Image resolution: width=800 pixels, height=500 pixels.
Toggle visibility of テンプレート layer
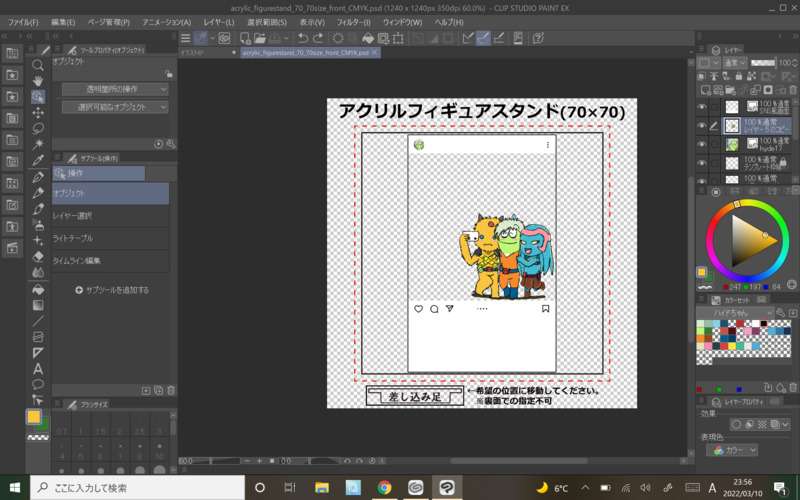[x=702, y=163]
